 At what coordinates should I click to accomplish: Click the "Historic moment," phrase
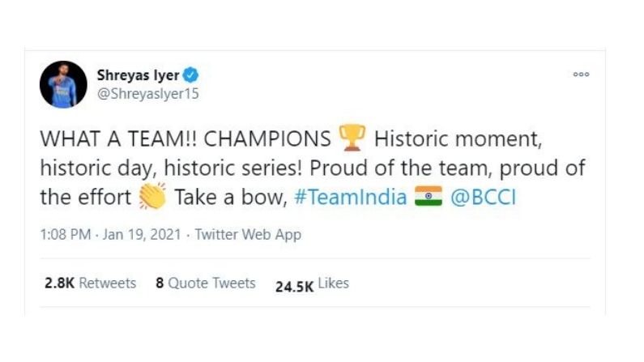(458, 138)
